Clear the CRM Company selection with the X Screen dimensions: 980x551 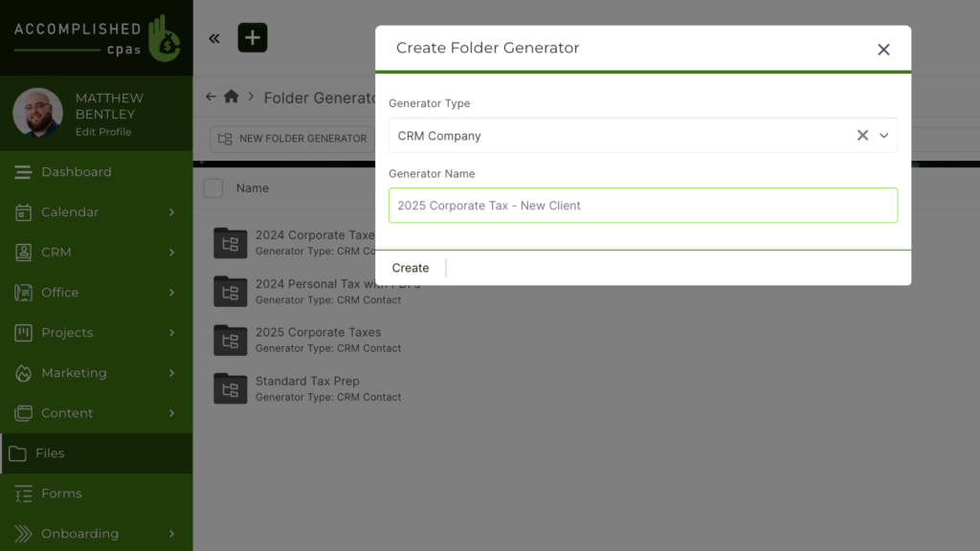point(862,136)
